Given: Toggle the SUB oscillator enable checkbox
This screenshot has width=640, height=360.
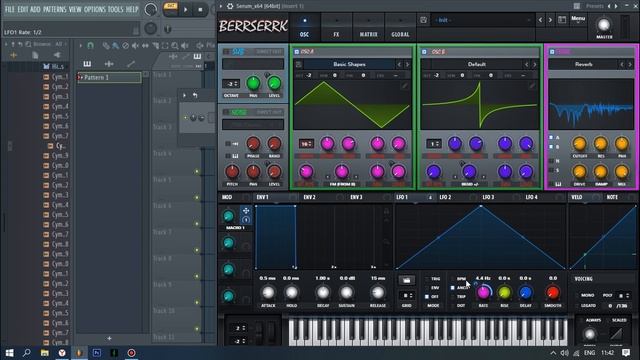Looking at the screenshot, I should pos(226,52).
